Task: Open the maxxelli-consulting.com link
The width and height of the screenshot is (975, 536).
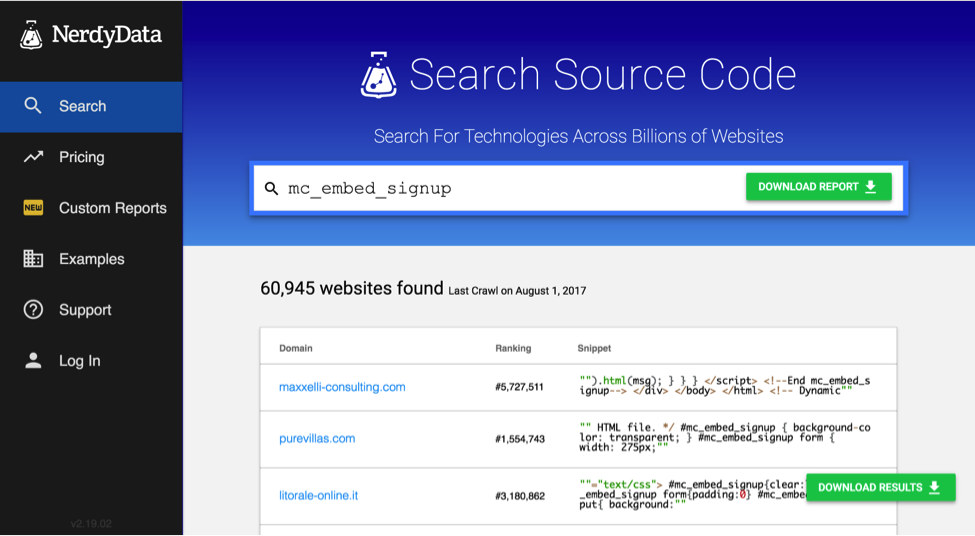Action: point(342,387)
